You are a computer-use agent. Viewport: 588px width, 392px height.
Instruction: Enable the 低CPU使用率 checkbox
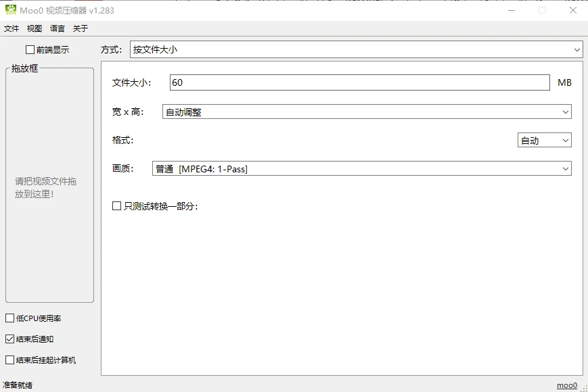click(10, 318)
